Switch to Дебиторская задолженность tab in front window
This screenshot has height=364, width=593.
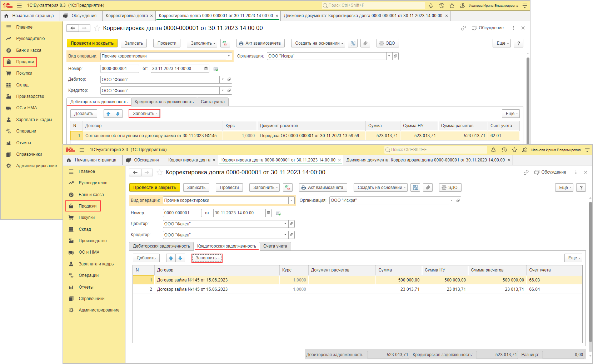tap(161, 246)
